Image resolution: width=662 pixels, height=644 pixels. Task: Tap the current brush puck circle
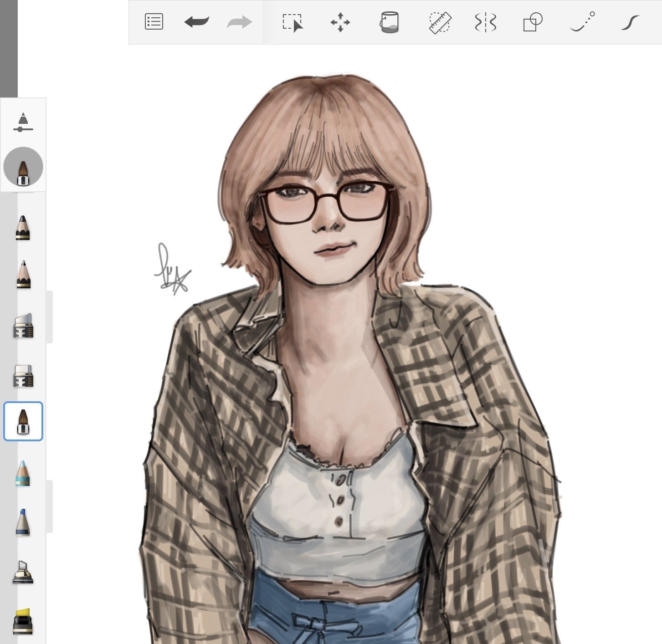pos(23,167)
